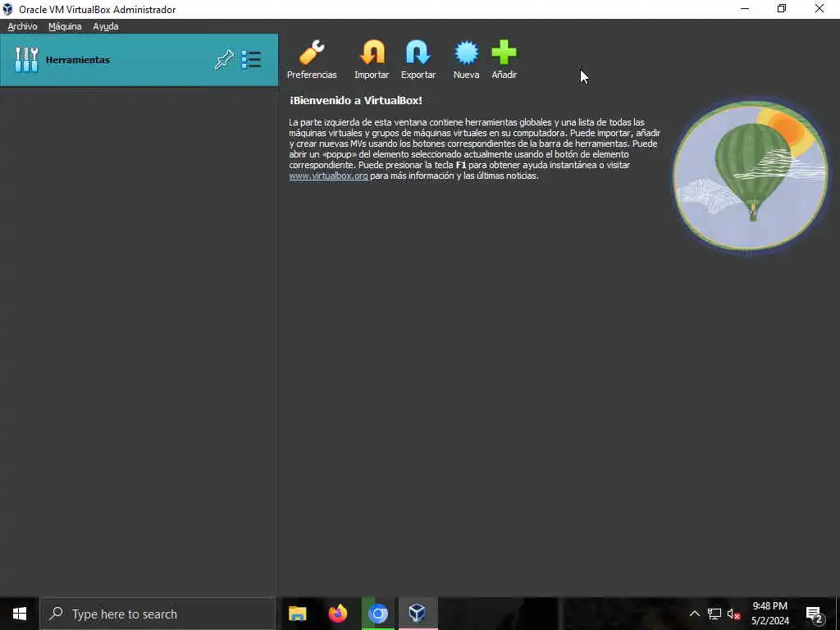
Task: Minimize the VirtualBox window
Action: 745,9
